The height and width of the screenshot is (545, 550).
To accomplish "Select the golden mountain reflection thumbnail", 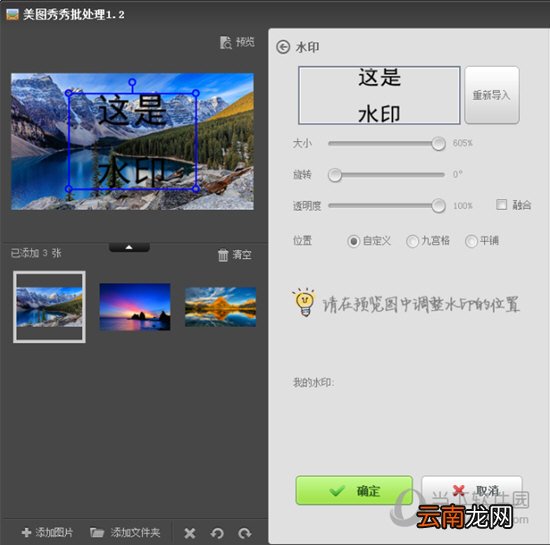I will pyautogui.click(x=220, y=307).
